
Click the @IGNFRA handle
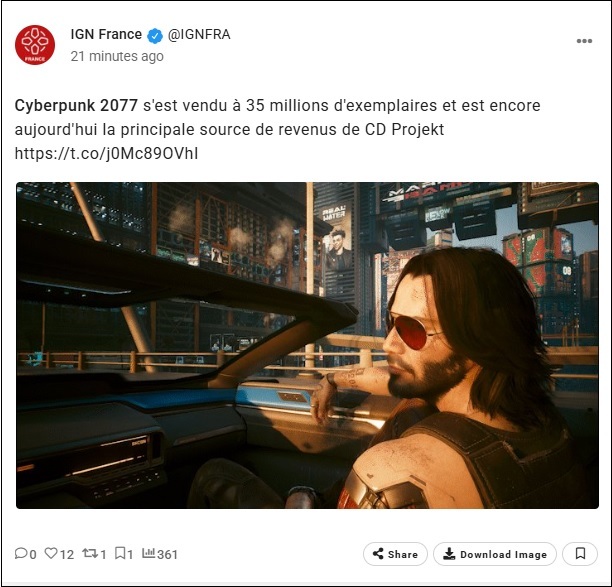click(x=199, y=35)
